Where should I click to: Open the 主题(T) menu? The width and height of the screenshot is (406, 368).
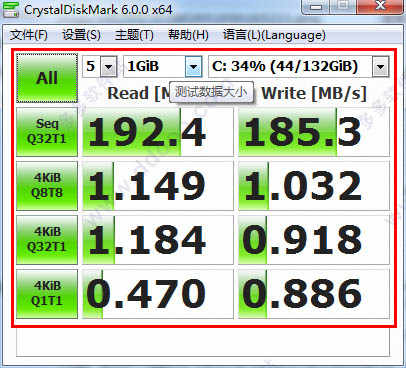click(134, 35)
